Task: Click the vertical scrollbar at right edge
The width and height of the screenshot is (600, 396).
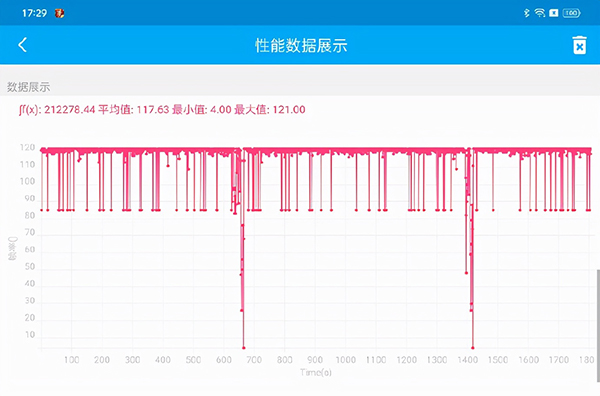Action: 598,325
